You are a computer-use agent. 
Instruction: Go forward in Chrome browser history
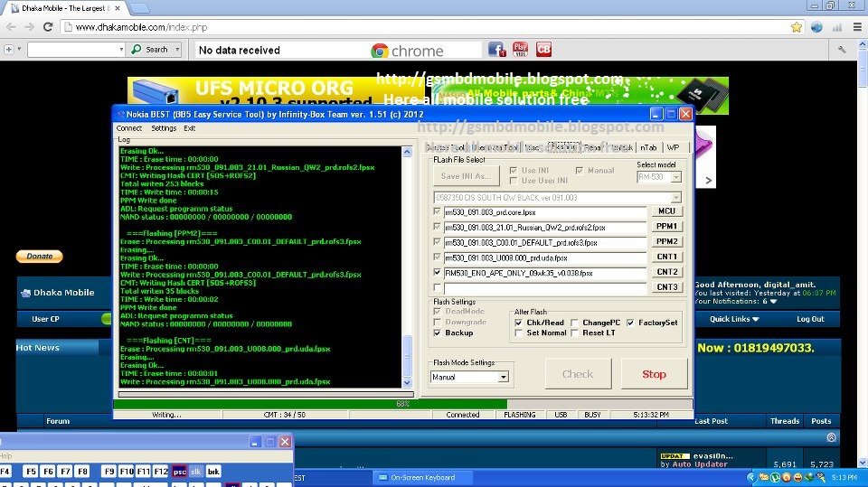tap(29, 27)
